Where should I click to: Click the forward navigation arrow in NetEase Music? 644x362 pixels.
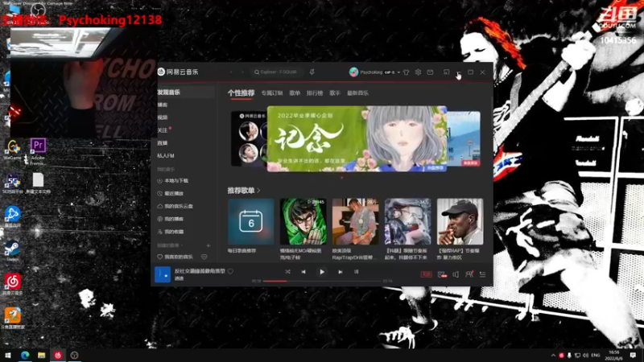pyautogui.click(x=242, y=72)
